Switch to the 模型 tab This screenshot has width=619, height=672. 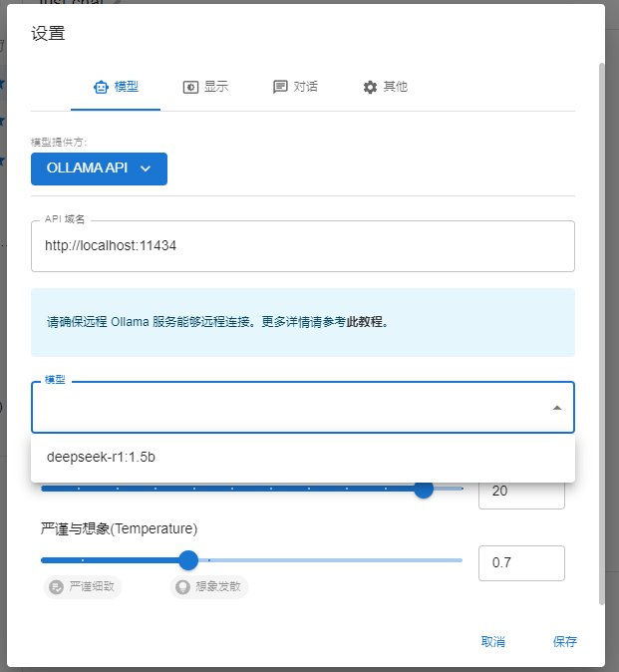116,87
